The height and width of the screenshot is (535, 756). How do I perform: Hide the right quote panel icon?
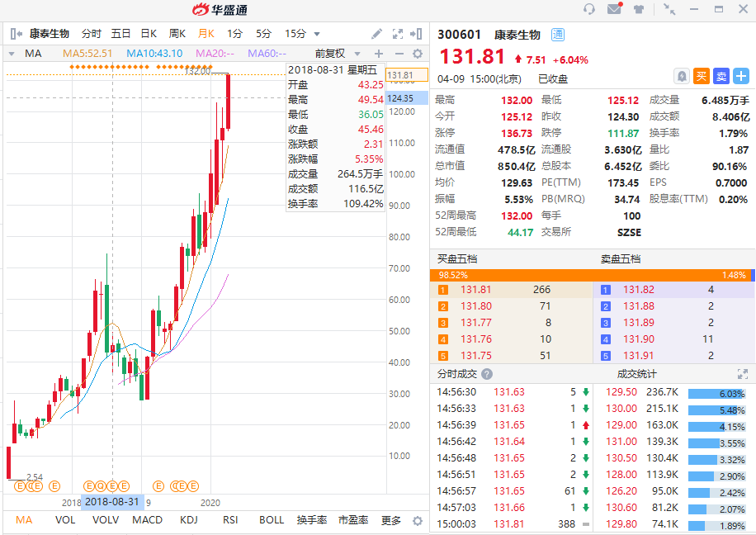pos(416,34)
